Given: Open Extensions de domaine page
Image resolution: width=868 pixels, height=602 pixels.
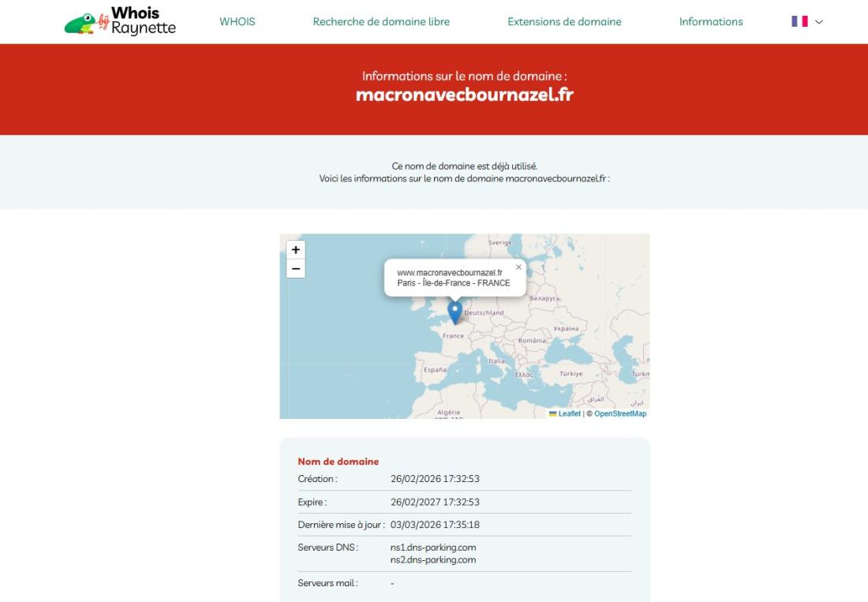Looking at the screenshot, I should pos(564,22).
